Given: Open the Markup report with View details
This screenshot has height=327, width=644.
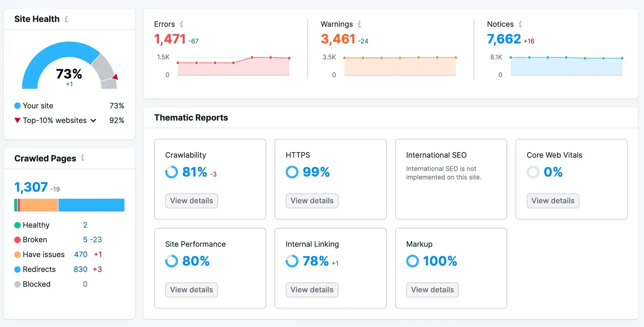Looking at the screenshot, I should [x=432, y=289].
